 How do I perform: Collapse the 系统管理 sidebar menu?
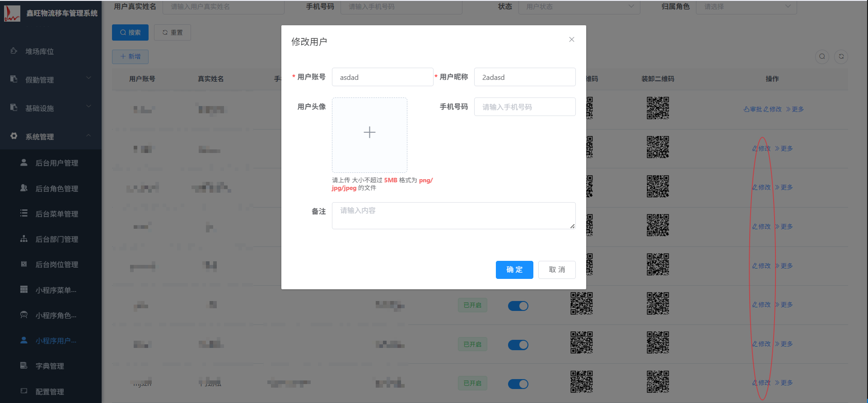click(51, 137)
